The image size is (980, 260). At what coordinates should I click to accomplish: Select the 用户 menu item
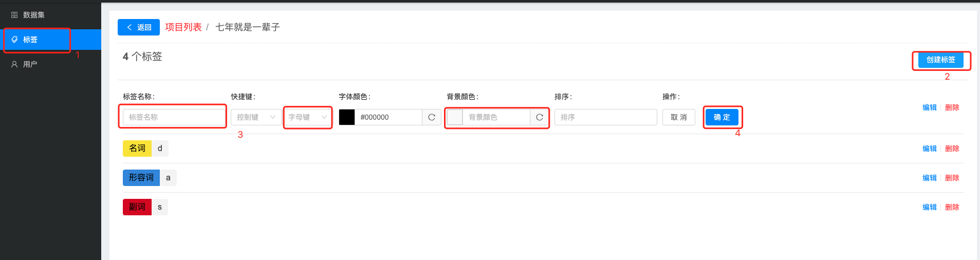30,64
